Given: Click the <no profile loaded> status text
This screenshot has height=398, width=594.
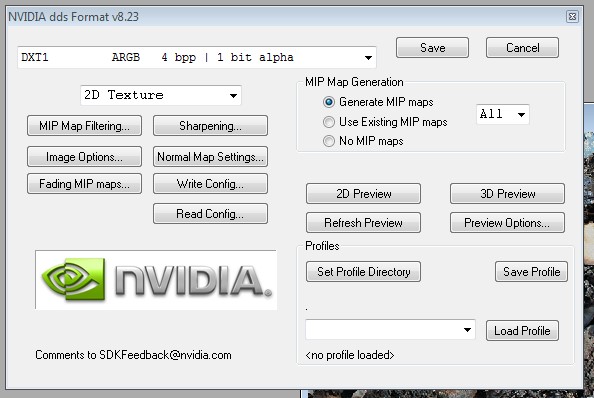Looking at the screenshot, I should click(x=350, y=355).
